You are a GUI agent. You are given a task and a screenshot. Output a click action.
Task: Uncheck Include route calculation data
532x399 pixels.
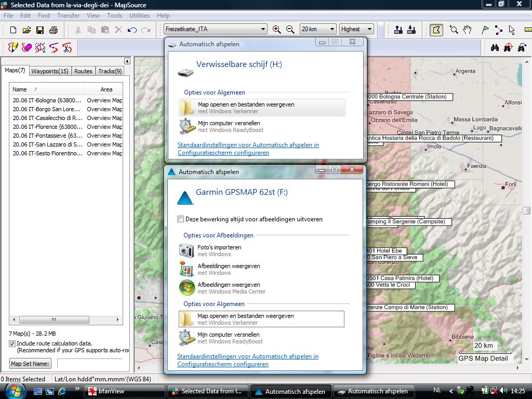[12, 343]
